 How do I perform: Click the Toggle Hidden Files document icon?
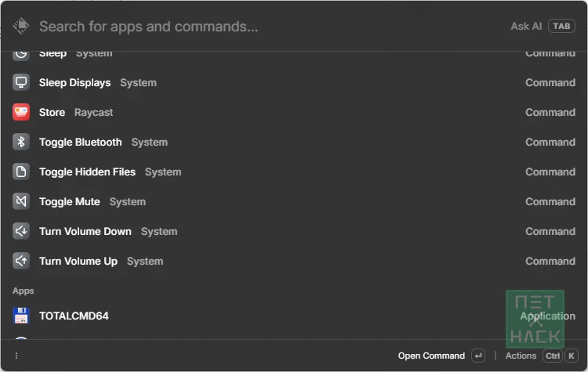21,172
